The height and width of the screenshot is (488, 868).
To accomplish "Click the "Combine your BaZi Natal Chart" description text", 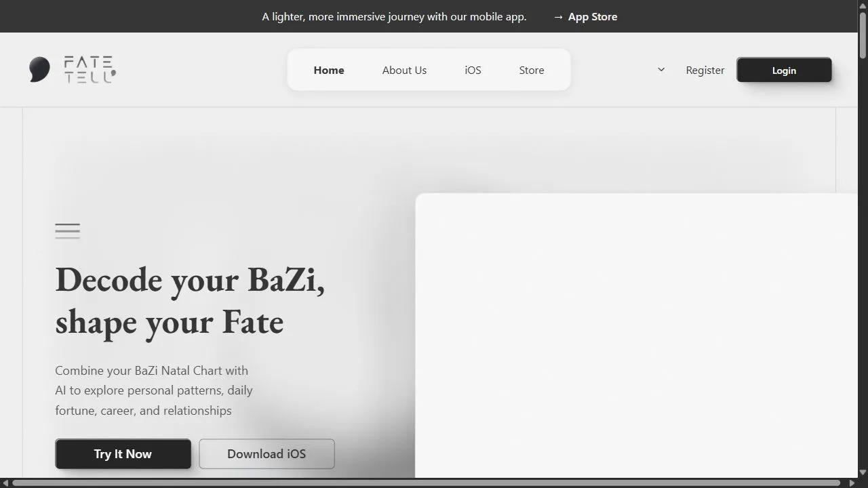I will click(154, 390).
